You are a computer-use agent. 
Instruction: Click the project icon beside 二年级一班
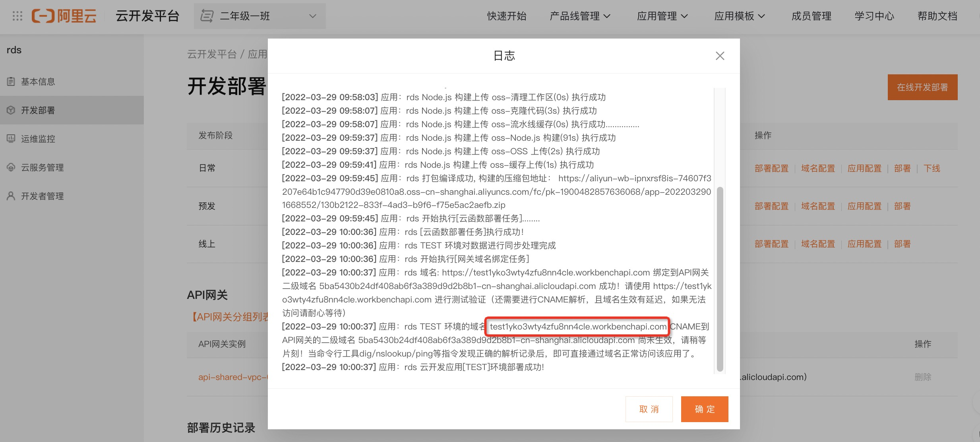206,16
